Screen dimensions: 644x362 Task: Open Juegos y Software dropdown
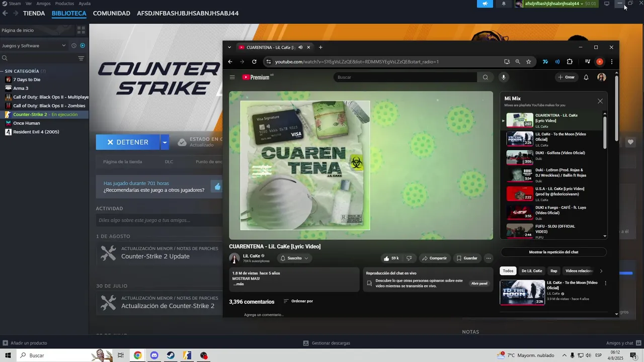click(x=34, y=46)
